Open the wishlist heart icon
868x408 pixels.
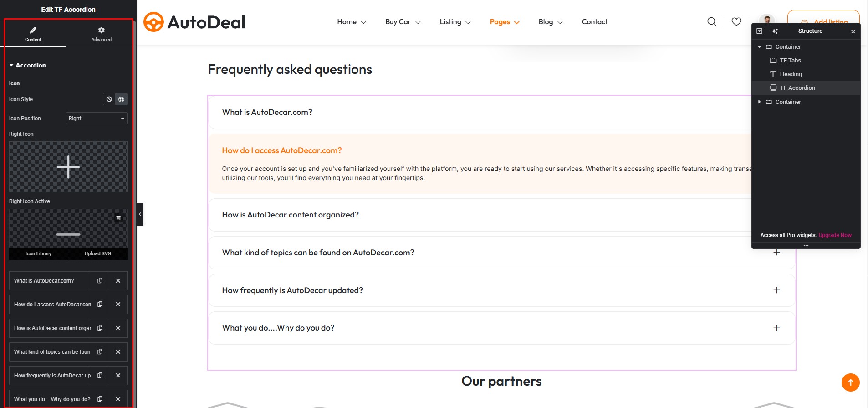click(x=736, y=21)
